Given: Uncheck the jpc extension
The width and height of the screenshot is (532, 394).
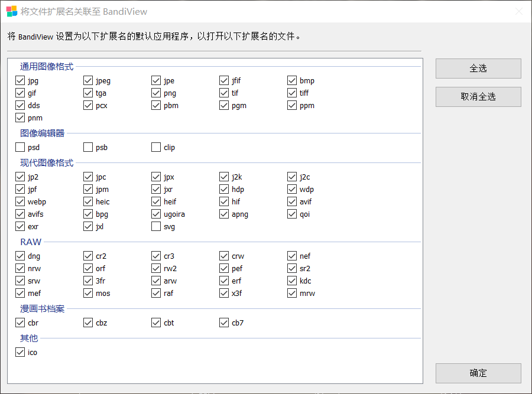Looking at the screenshot, I should (88, 177).
